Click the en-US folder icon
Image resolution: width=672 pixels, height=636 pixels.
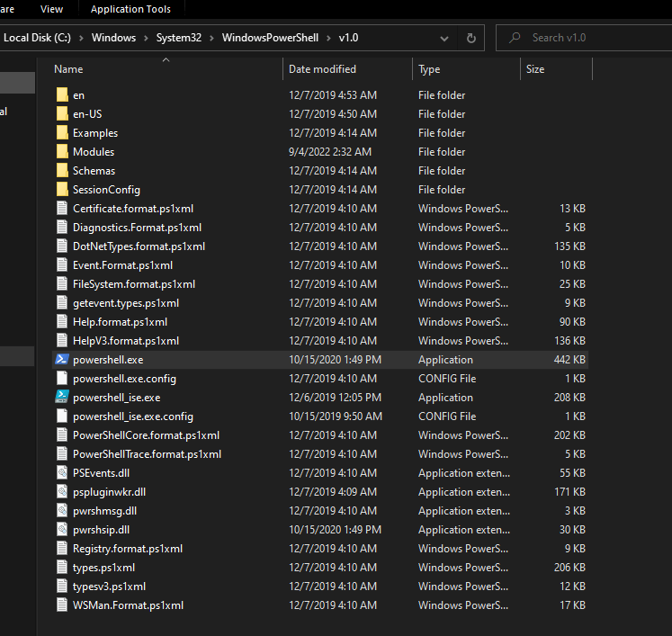[x=62, y=113]
